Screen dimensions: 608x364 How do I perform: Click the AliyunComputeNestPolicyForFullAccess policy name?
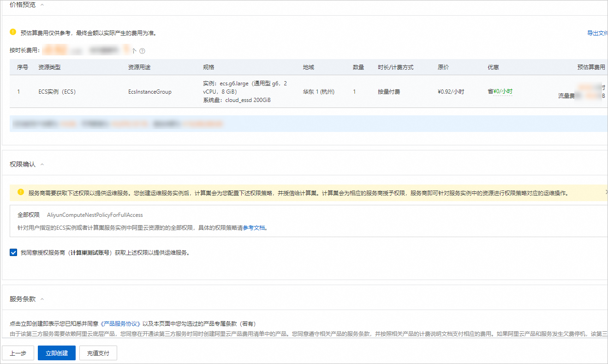pos(94,215)
